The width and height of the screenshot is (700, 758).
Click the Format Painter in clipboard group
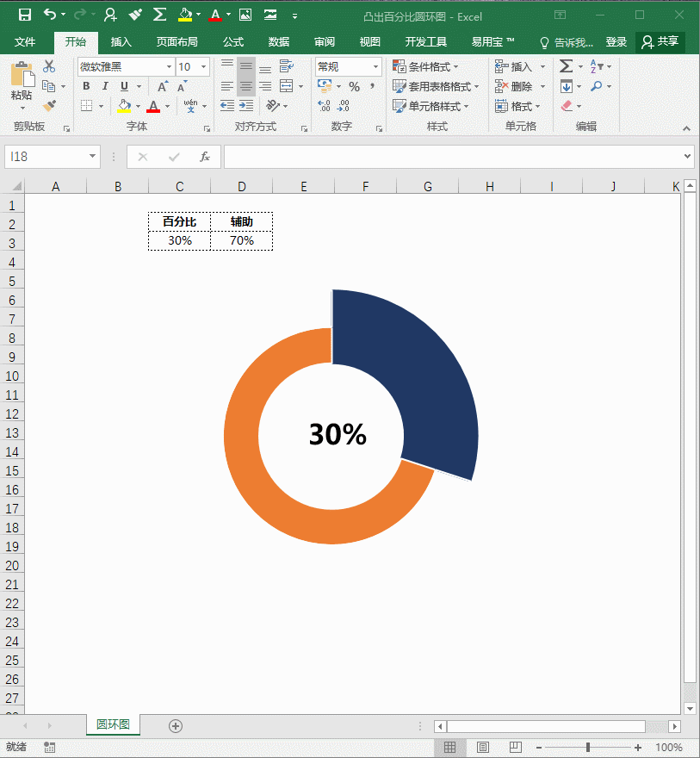49,105
